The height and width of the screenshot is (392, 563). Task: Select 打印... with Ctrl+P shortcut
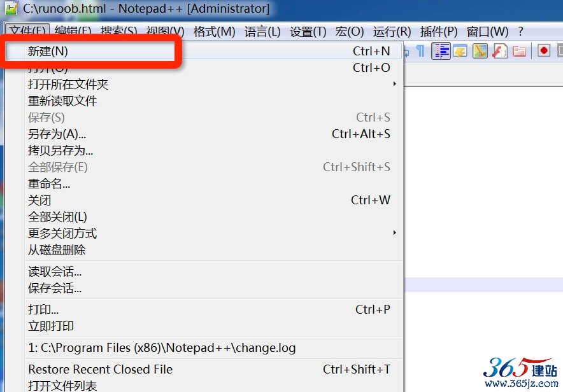(204, 309)
